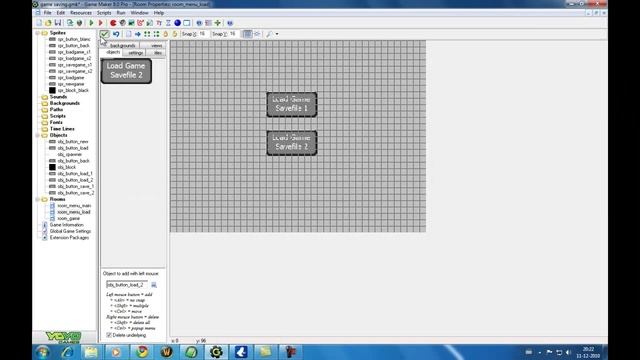This screenshot has width=640, height=360.
Task: Click the obj_button_load_2 object name field
Action: (127, 284)
